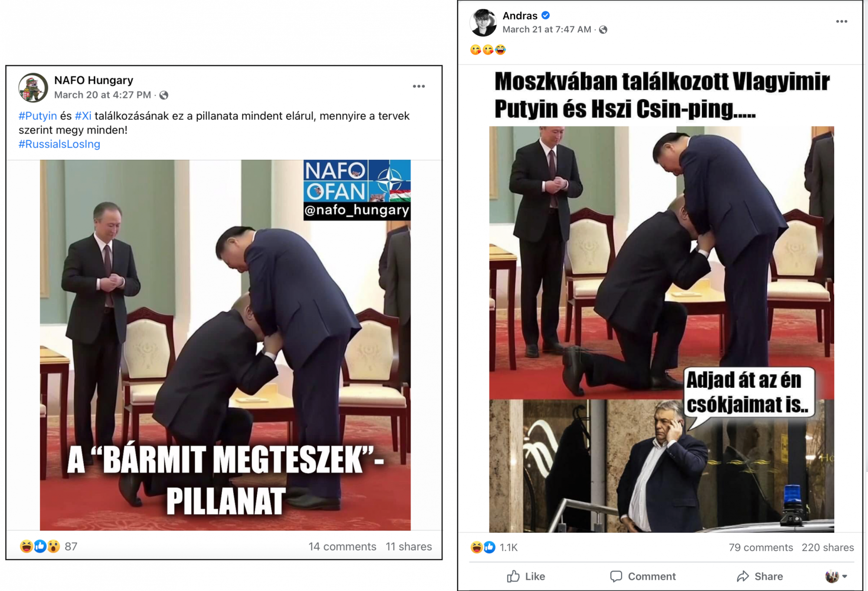Open Andras profile avatar

point(483,23)
